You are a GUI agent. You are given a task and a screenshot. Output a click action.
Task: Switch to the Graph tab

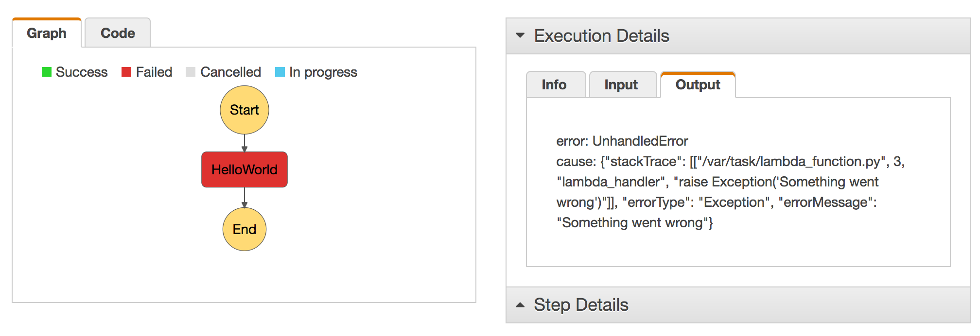[46, 33]
